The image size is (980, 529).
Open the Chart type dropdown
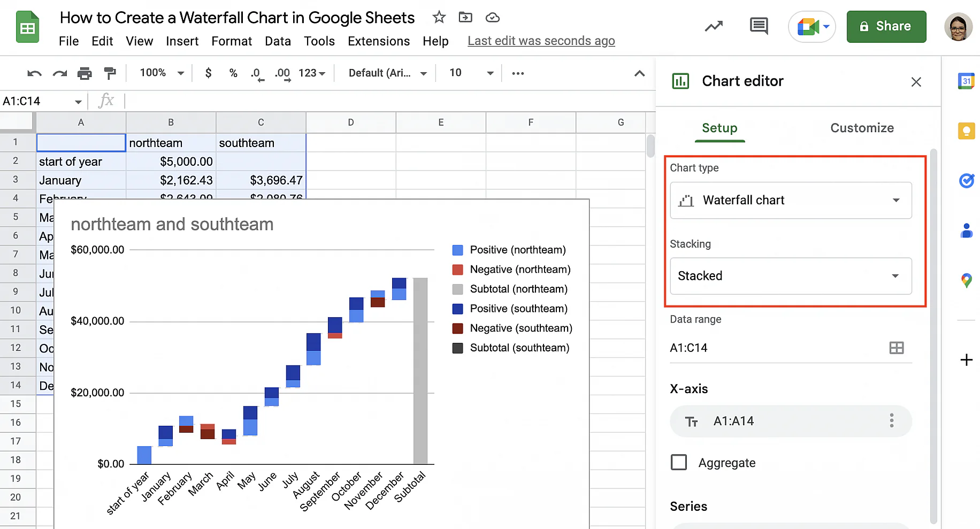[791, 200]
